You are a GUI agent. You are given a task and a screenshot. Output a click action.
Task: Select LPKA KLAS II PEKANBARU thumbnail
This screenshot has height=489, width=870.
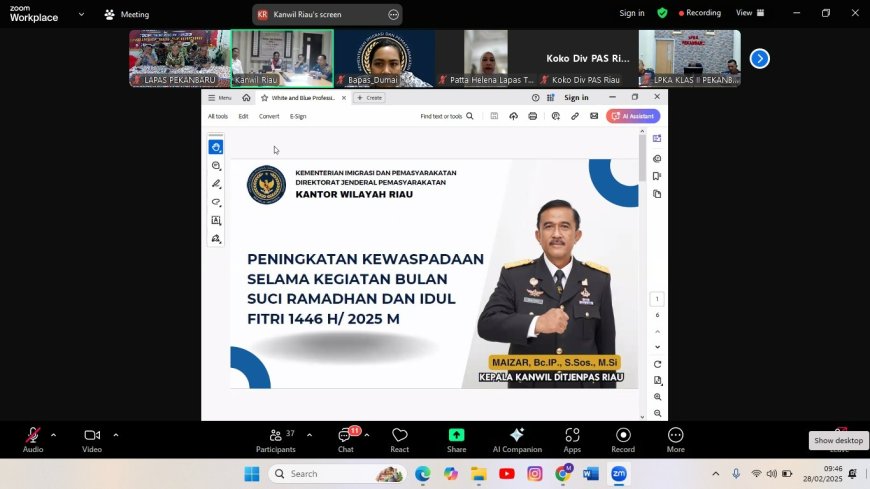(690, 58)
